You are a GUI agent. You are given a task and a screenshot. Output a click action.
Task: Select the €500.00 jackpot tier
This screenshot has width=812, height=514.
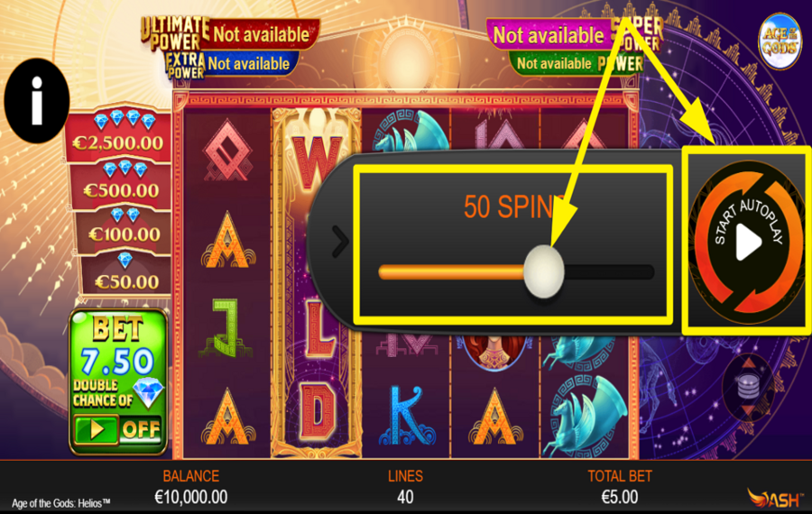(x=121, y=184)
